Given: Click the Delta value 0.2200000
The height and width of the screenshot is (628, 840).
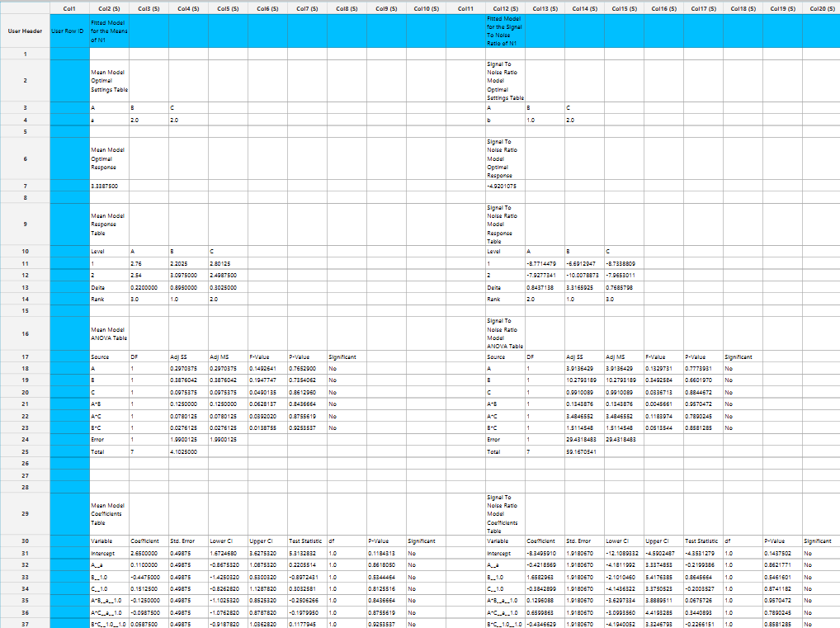Looking at the screenshot, I should tap(149, 288).
